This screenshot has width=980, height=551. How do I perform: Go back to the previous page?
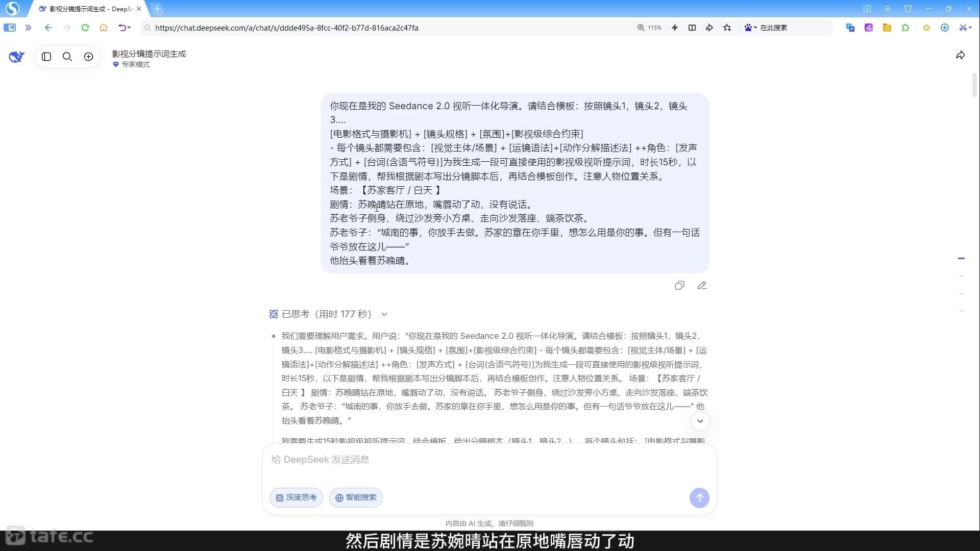click(48, 28)
